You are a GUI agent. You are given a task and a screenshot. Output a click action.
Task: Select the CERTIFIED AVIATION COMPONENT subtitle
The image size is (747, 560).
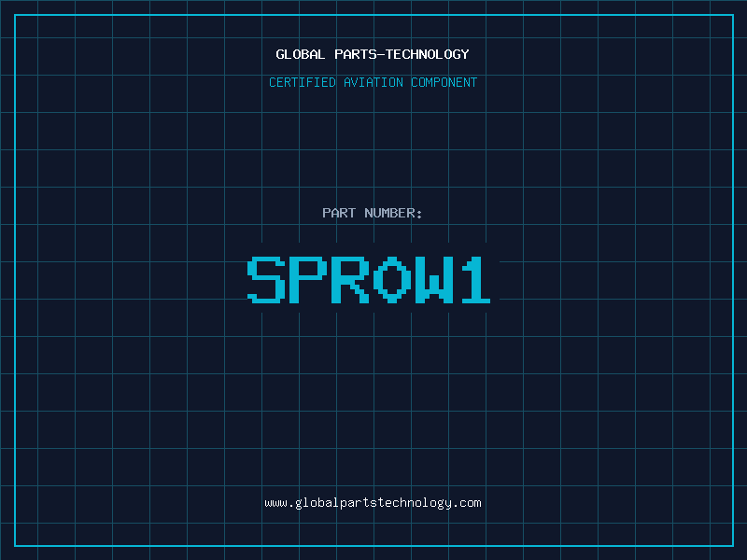click(x=373, y=82)
